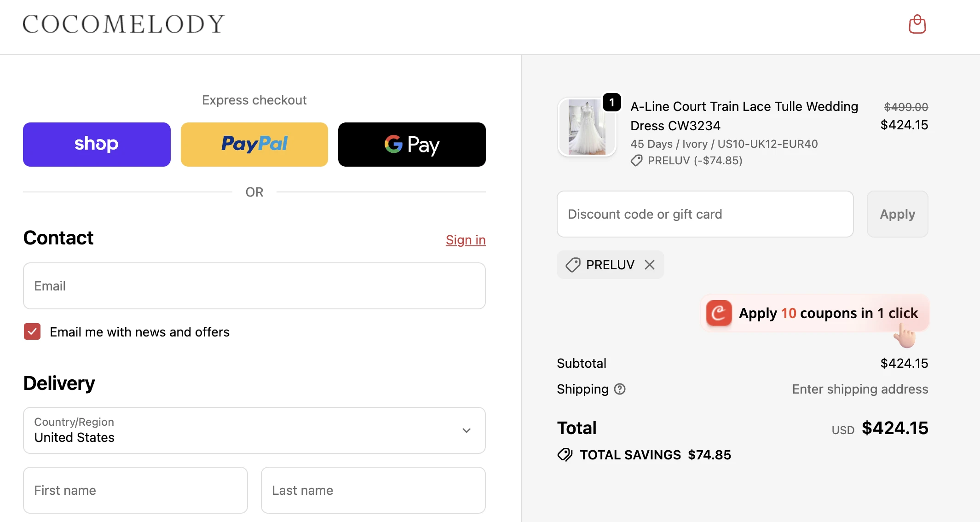Screen dimensions: 980x522
Task: Choose PayPal express checkout
Action: [x=254, y=144]
